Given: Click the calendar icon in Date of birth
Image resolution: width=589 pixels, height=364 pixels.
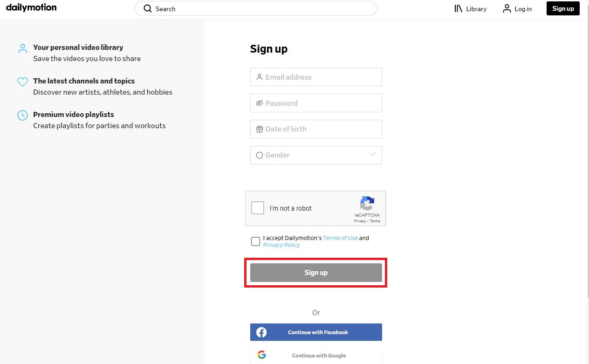Looking at the screenshot, I should click(260, 129).
